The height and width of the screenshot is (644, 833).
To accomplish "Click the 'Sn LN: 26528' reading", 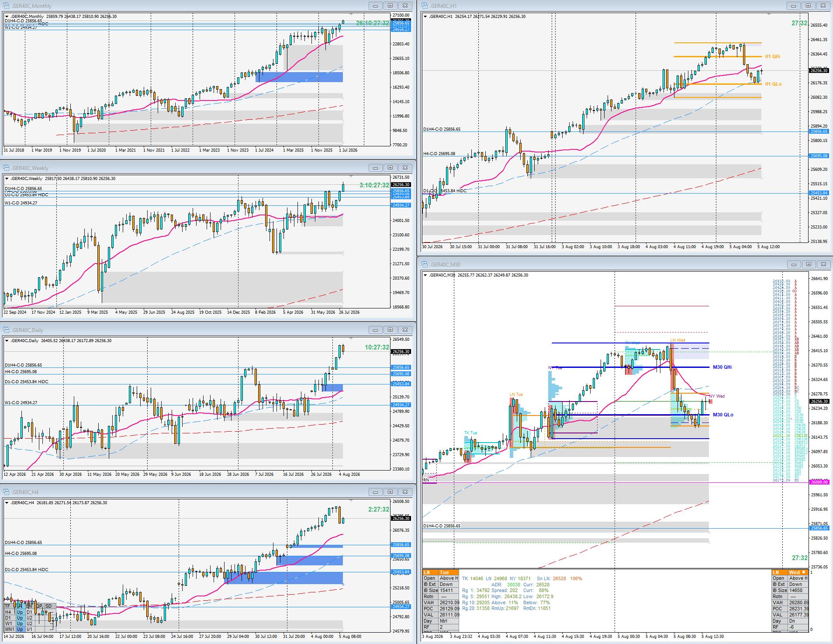I will tap(551, 578).
